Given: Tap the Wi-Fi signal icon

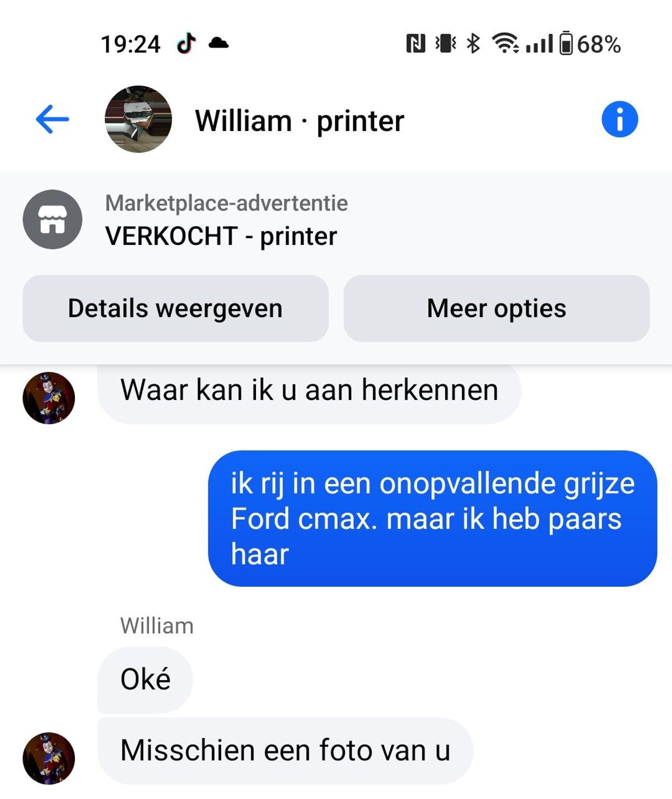Looking at the screenshot, I should 505,43.
